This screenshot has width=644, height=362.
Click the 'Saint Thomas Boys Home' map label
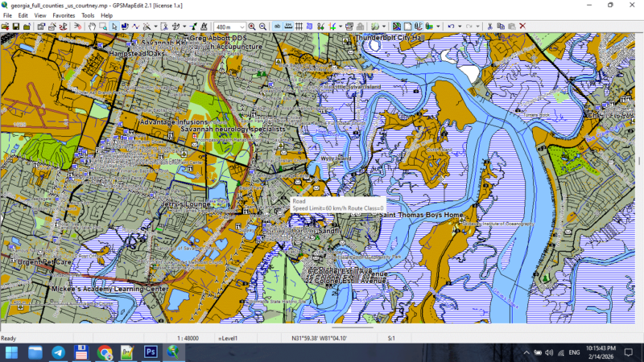click(421, 215)
